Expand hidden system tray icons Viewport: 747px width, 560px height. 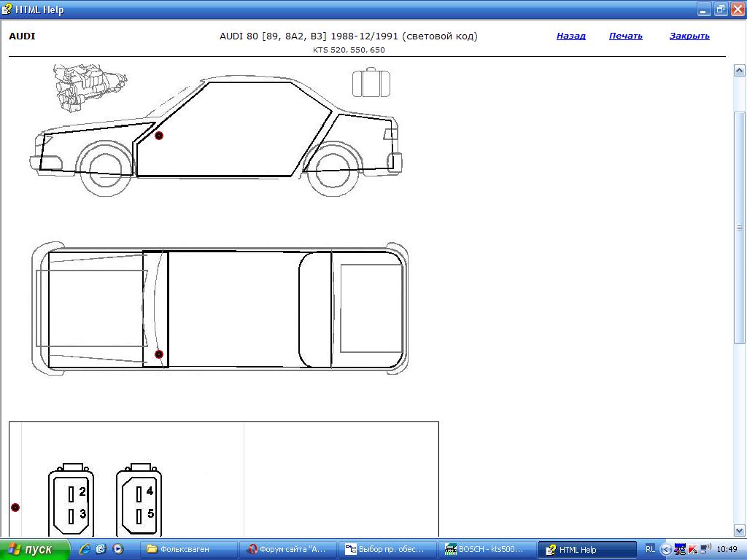click(666, 550)
